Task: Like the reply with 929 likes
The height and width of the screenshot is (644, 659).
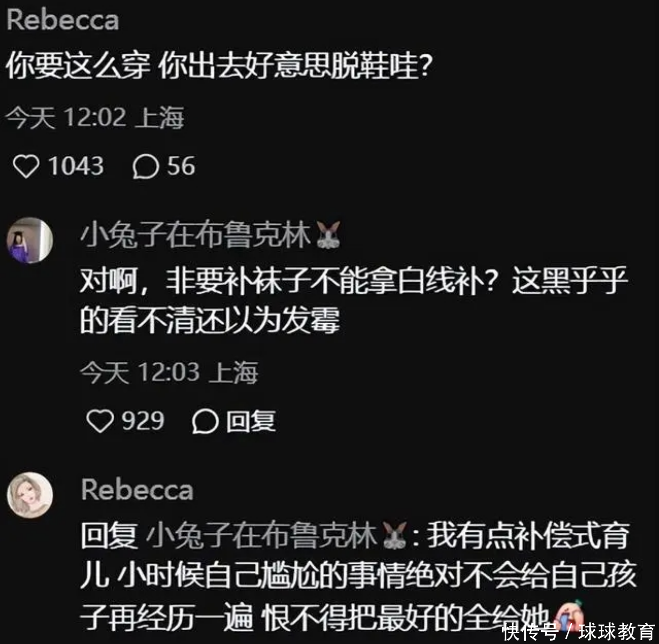Action: click(x=99, y=421)
